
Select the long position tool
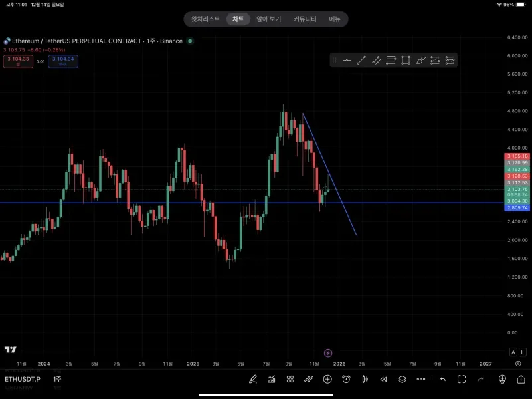(435, 61)
